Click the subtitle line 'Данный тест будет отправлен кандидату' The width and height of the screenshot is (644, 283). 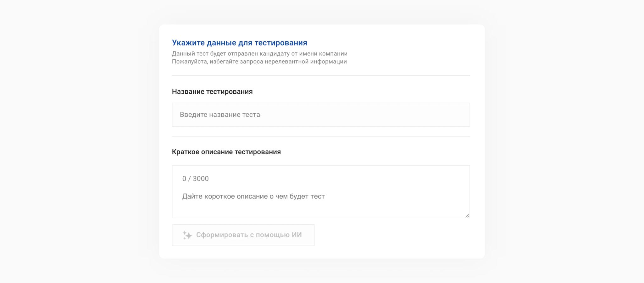tap(259, 54)
